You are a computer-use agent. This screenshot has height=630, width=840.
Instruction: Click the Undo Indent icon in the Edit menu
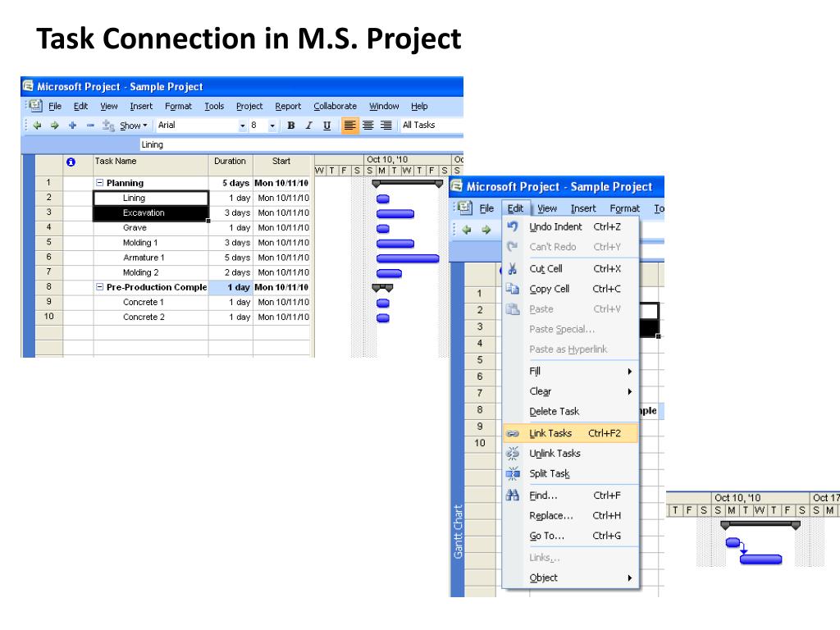513,226
